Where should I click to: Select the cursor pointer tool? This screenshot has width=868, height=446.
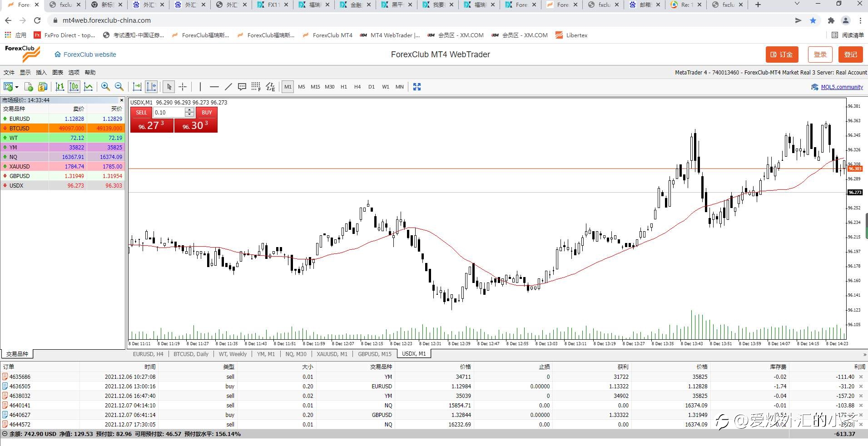tap(169, 87)
